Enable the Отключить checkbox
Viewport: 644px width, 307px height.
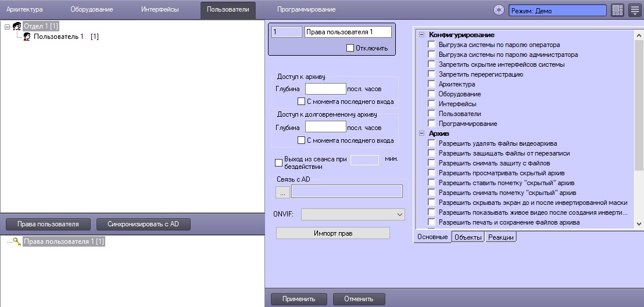click(x=350, y=48)
